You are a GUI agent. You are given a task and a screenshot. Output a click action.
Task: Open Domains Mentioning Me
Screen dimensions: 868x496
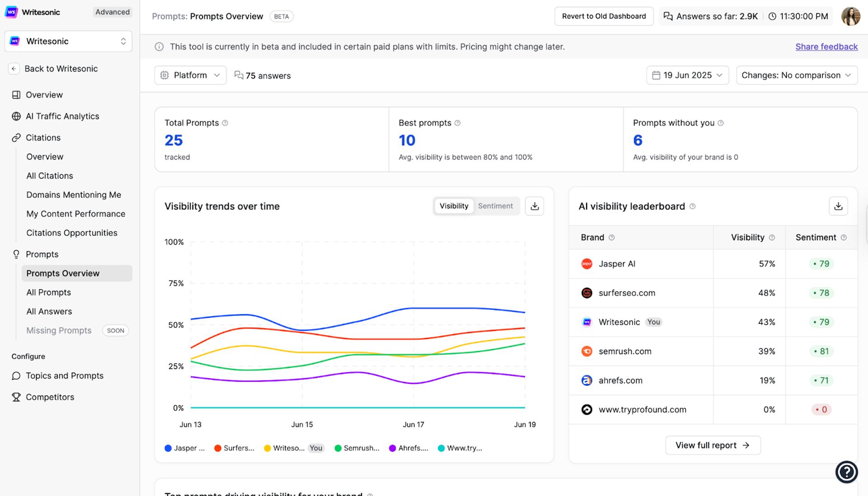pos(74,195)
